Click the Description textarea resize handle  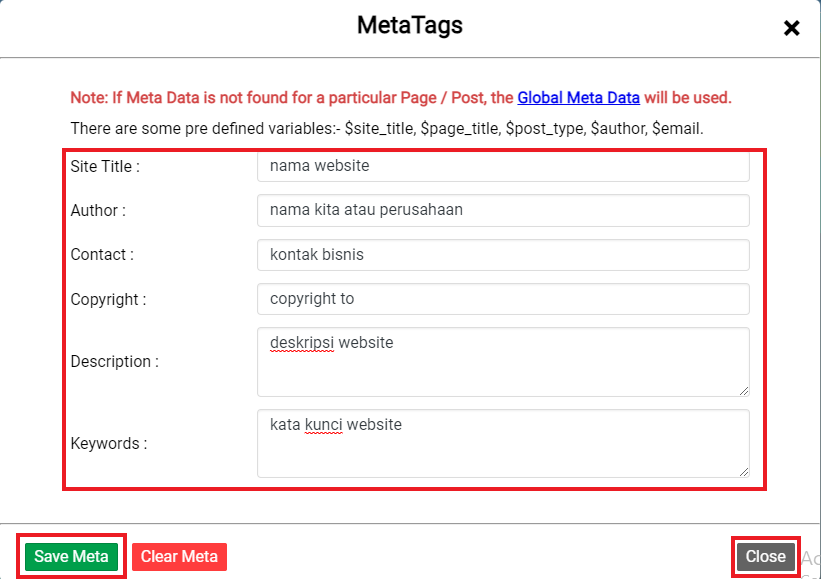tap(744, 392)
